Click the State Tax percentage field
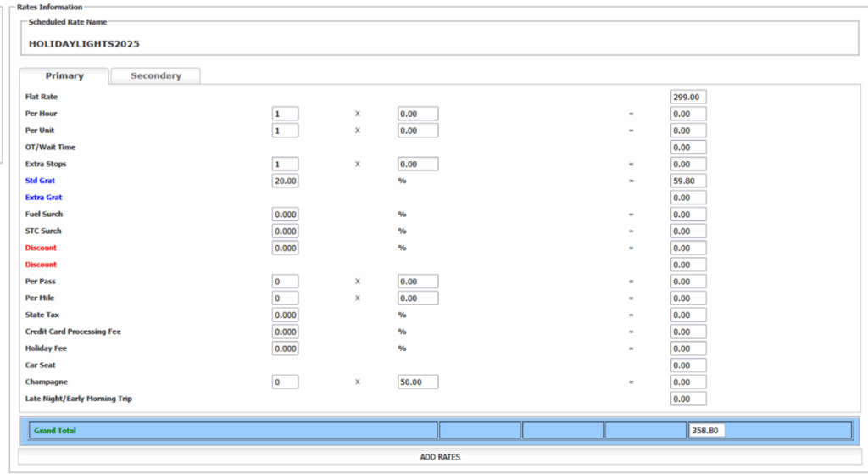Viewport: 868px width, 474px height. tap(285, 315)
